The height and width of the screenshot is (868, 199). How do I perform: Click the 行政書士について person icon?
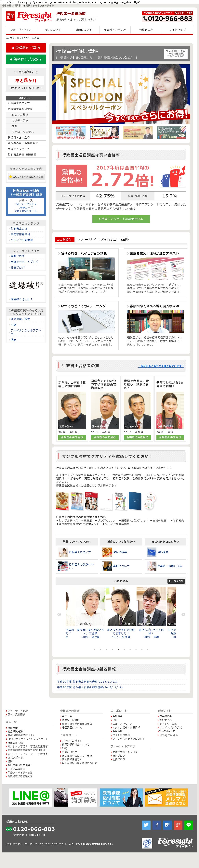[x=63, y=552]
